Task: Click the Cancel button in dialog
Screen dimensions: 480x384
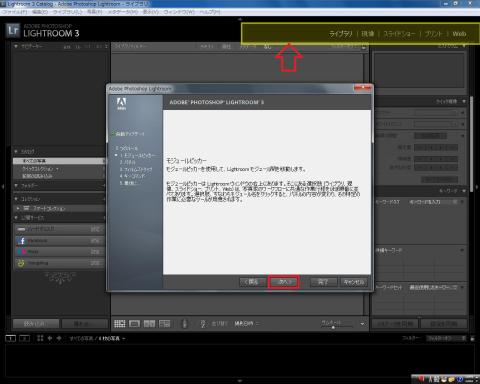Action: [354, 282]
